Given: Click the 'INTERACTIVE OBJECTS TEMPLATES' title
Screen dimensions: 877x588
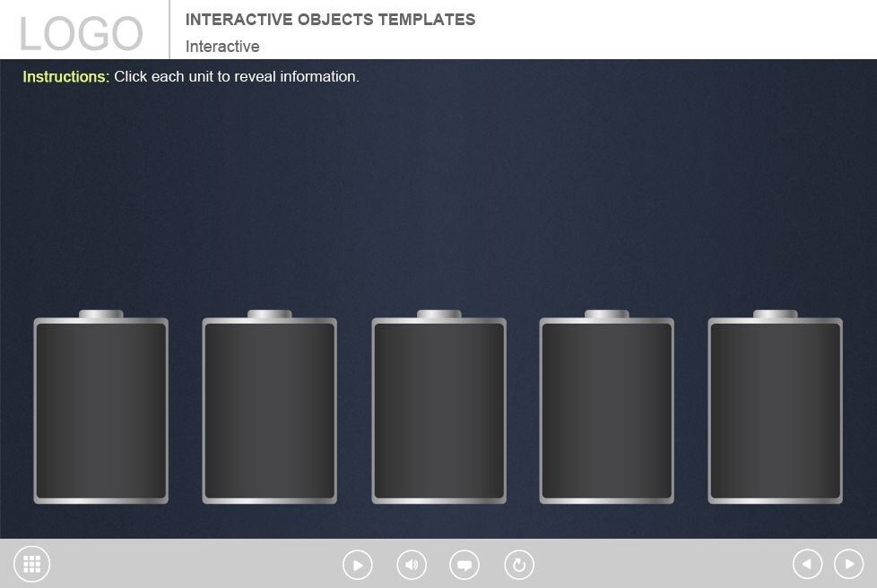Looking at the screenshot, I should click(331, 20).
